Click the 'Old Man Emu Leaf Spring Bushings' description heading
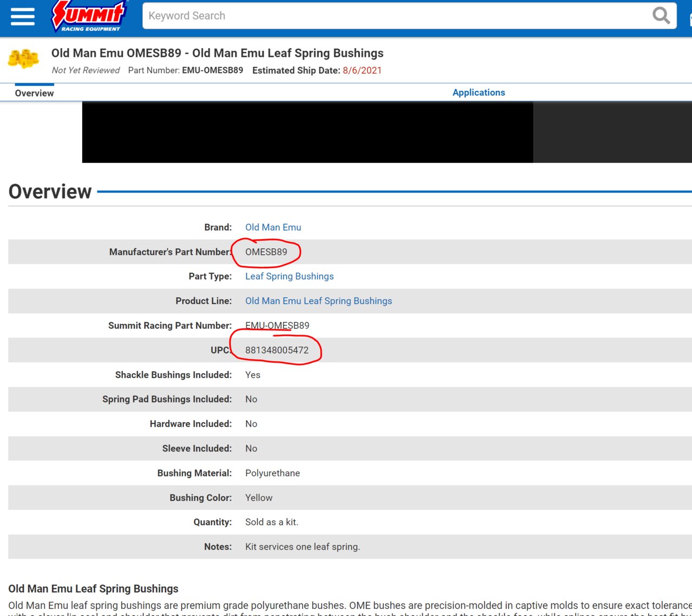Viewport: 692px width, 616px height. click(x=93, y=588)
